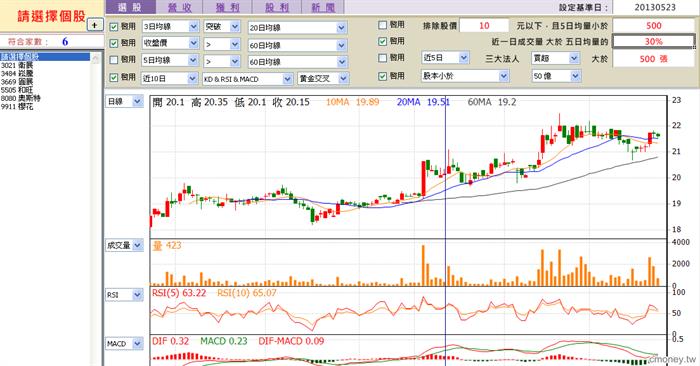
Task: Click the 30% volume ratio field
Action: click(x=654, y=42)
